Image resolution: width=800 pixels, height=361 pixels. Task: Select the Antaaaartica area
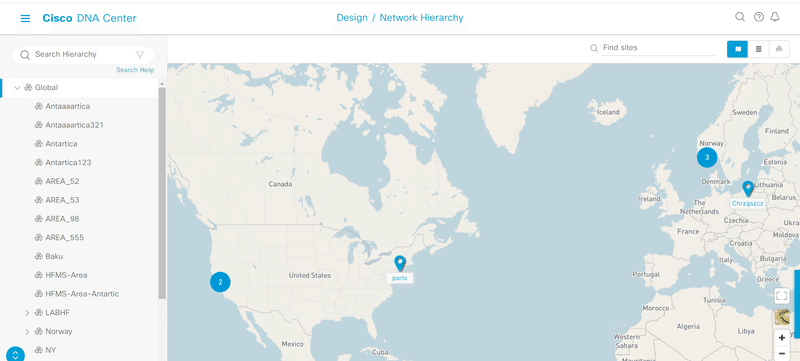(67, 107)
